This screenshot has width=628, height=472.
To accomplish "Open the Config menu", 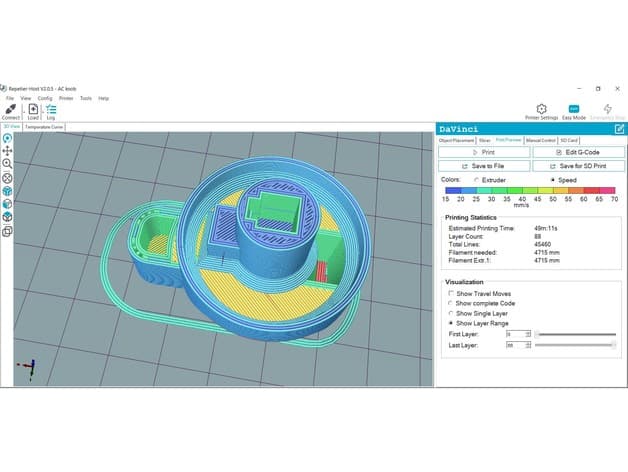I will 45,98.
